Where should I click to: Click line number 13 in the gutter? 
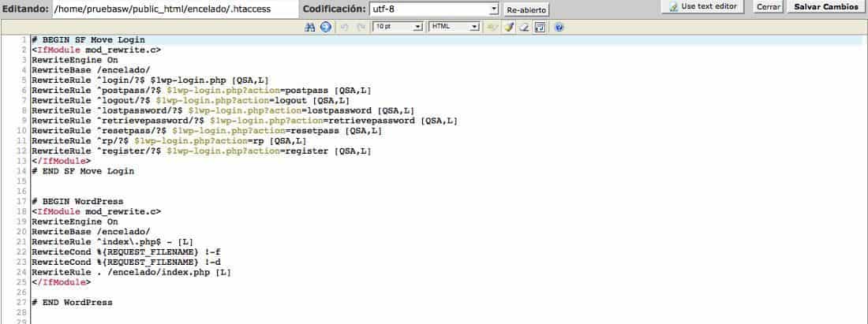[22, 161]
